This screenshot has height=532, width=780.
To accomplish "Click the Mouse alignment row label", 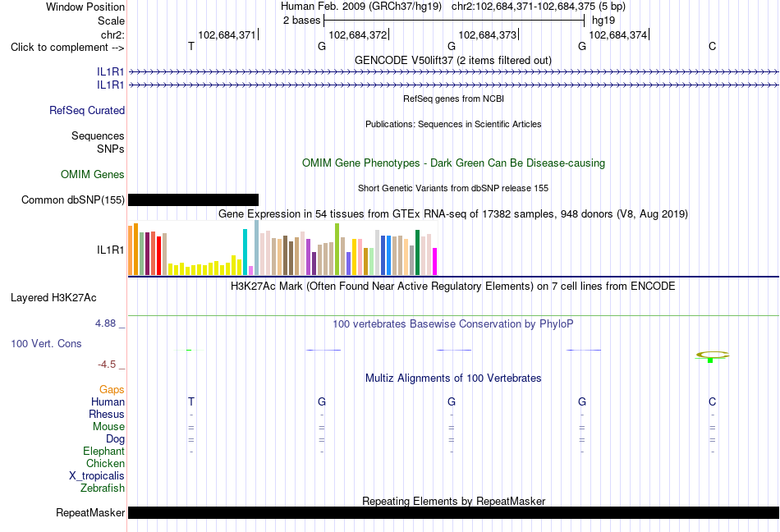I will tap(108, 427).
